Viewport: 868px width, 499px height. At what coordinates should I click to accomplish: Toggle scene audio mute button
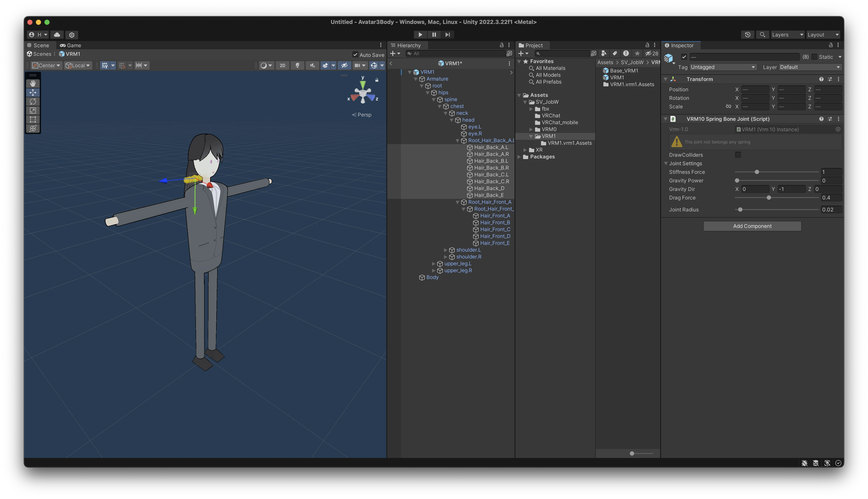(312, 65)
